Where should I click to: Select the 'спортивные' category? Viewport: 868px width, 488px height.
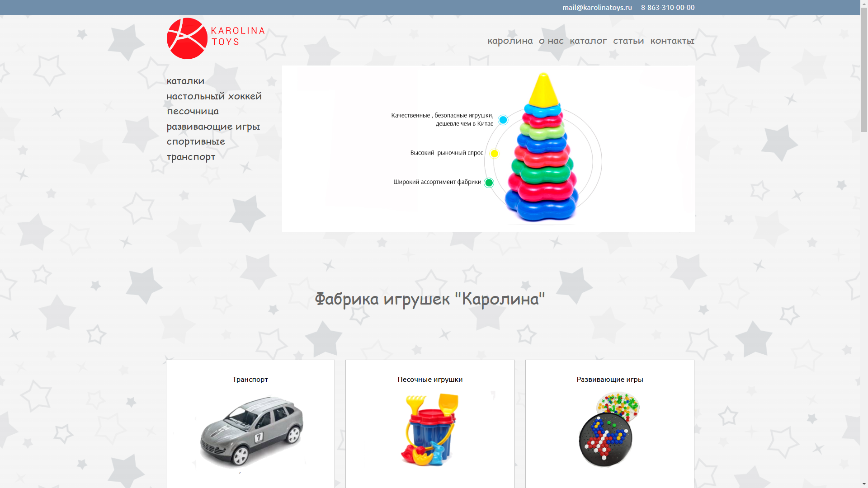pyautogui.click(x=196, y=141)
